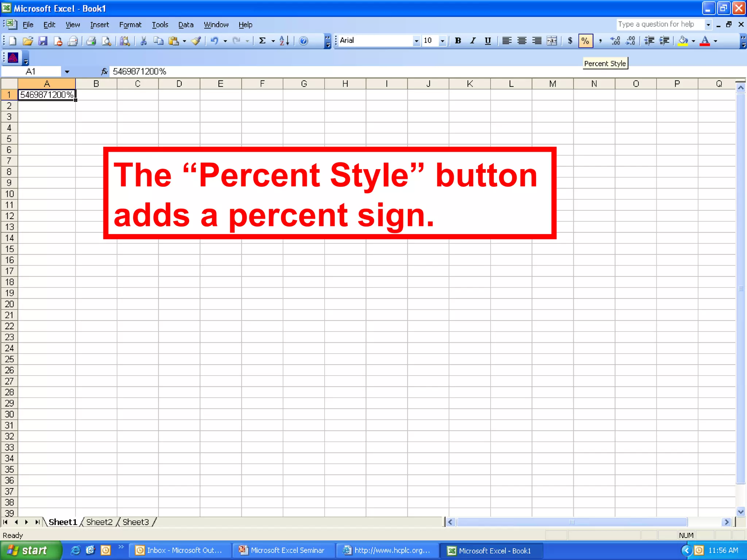Open the Insert menu
Image resolution: width=747 pixels, height=560 pixels.
tap(100, 25)
